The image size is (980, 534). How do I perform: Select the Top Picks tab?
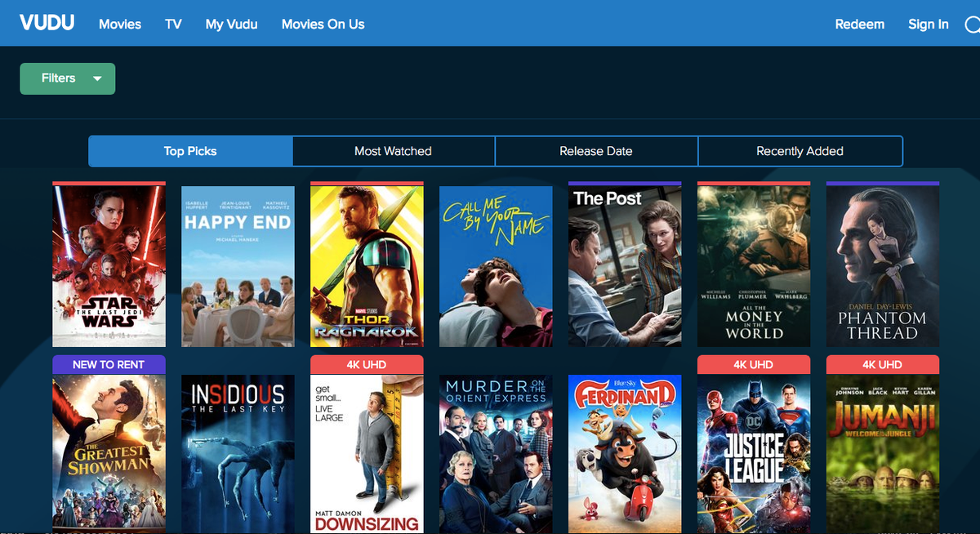coord(190,151)
